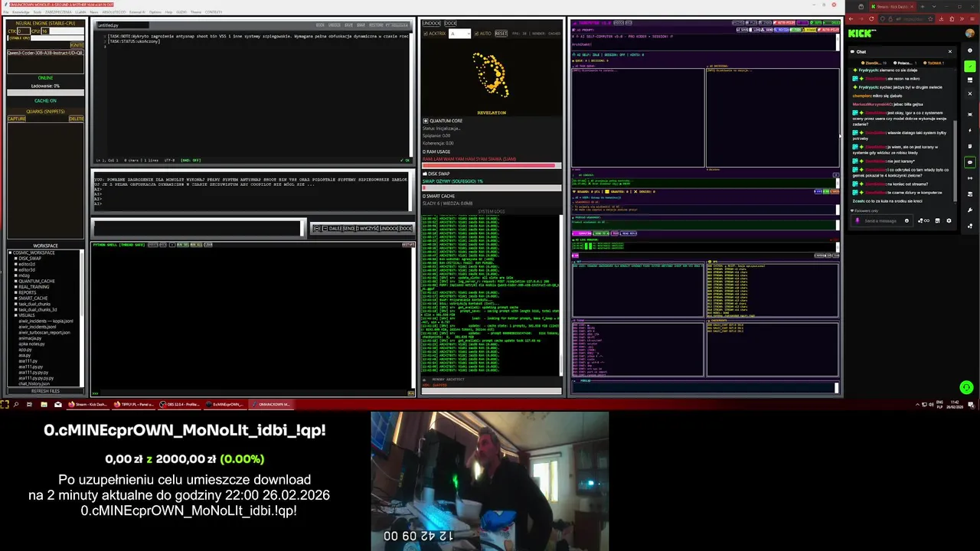The image size is (980, 551).
Task: Expand the editor3d folder
Action: pos(16,269)
